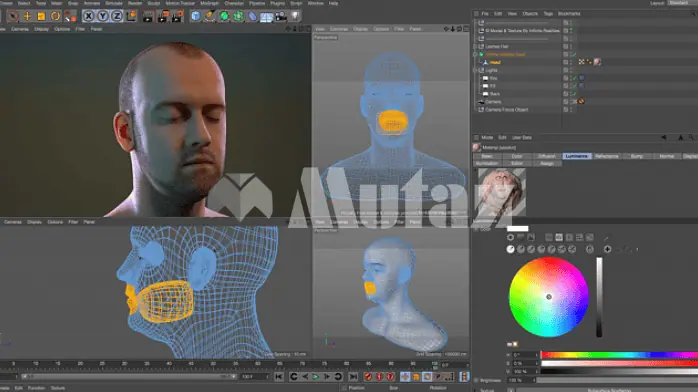The height and width of the screenshot is (392, 698).
Task: Open the second green array generator icon
Action: (238, 16)
